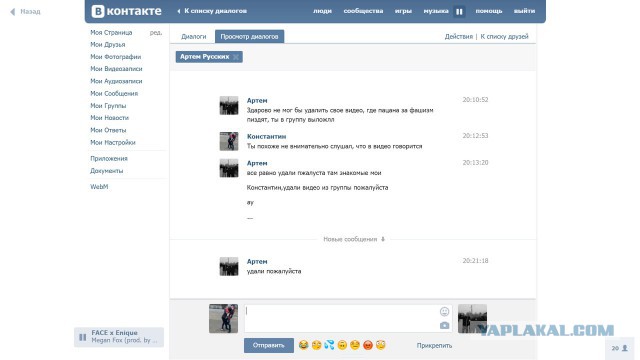Go back using the Назад arrow
Screen dimensions: 640x360
click(x=25, y=12)
